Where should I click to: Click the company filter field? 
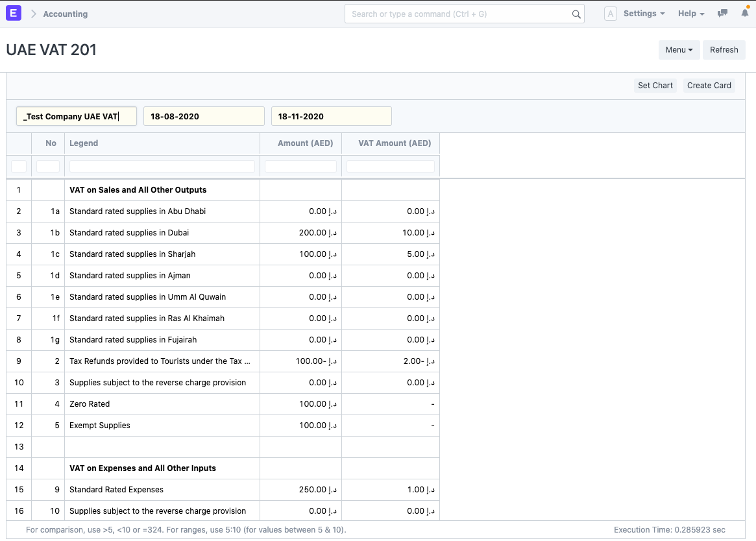point(77,117)
